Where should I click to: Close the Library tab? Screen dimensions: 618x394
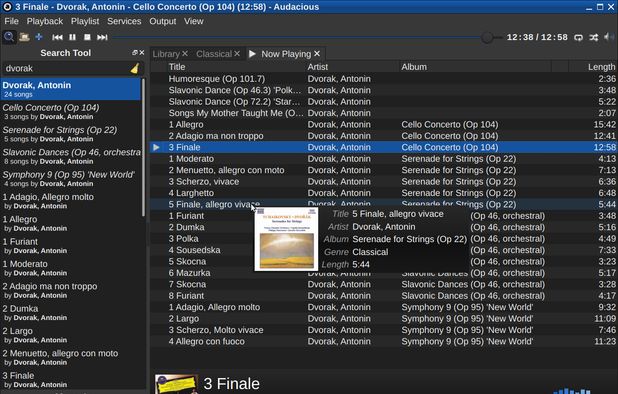click(x=185, y=54)
